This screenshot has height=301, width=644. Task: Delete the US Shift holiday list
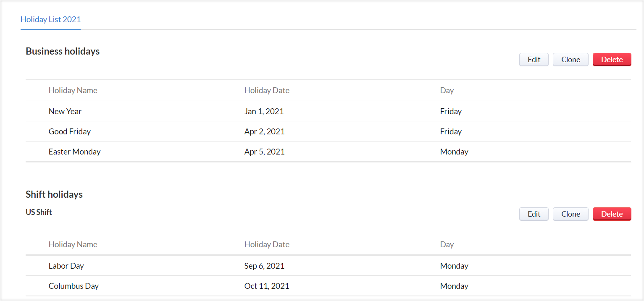[611, 214]
